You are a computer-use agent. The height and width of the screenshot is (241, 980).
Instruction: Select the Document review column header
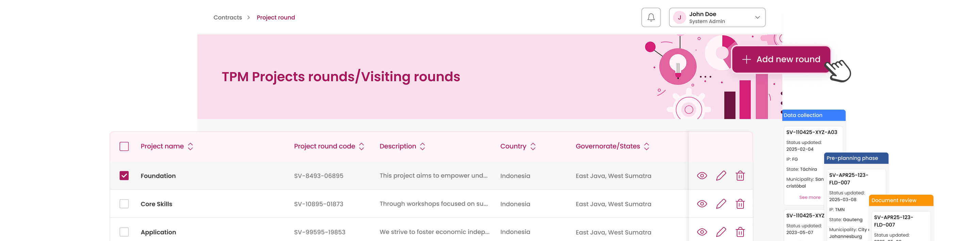901,200
